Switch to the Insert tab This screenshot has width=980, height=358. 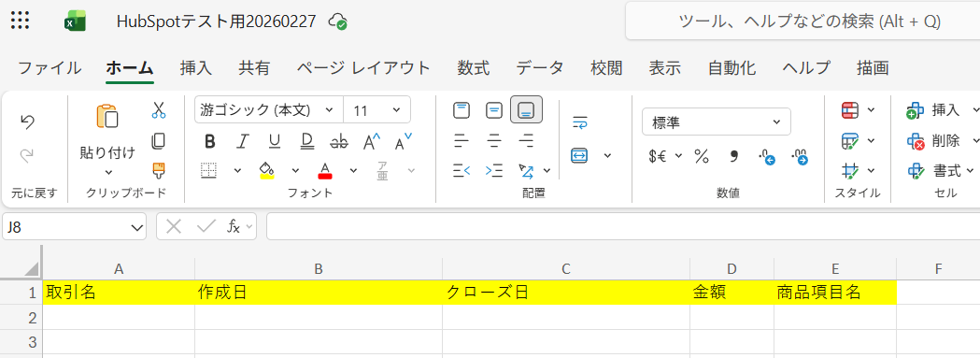196,67
